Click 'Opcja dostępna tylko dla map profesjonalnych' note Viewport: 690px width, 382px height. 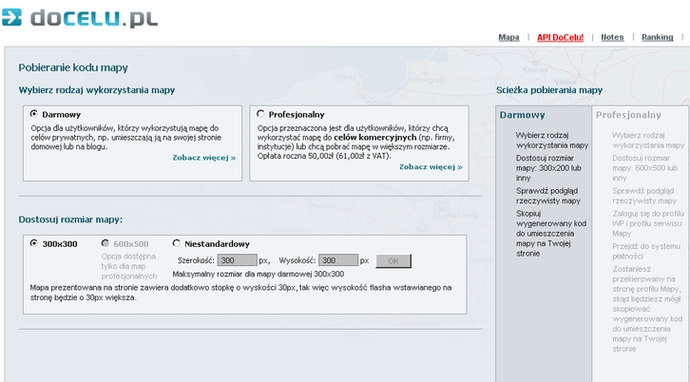[129, 266]
